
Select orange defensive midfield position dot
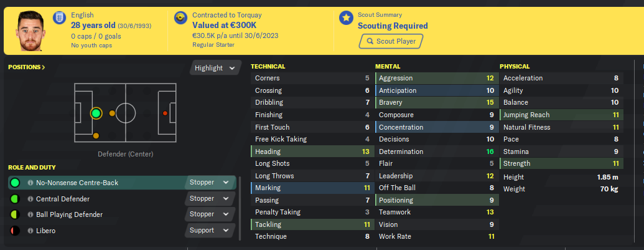click(112, 113)
